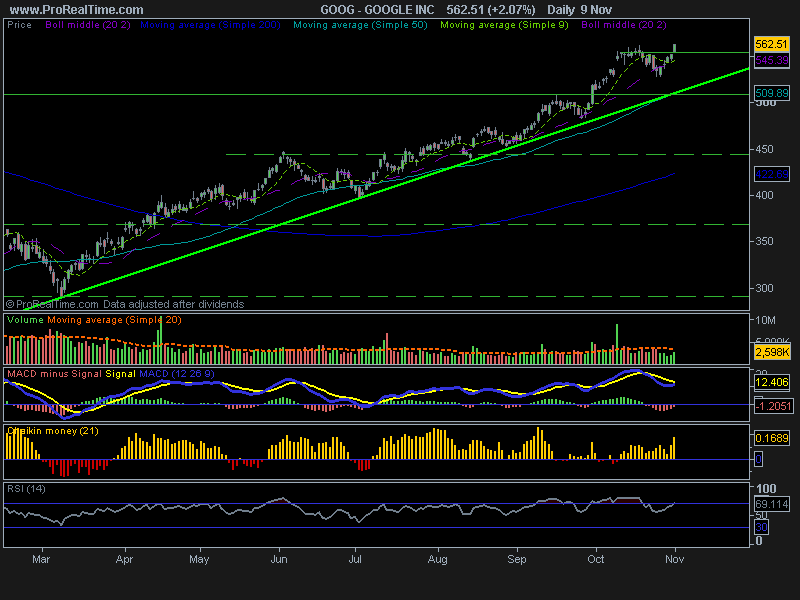This screenshot has height=600, width=800.
Task: Click Boll middle (20 2) legend after Simple 9
Action: (x=623, y=24)
